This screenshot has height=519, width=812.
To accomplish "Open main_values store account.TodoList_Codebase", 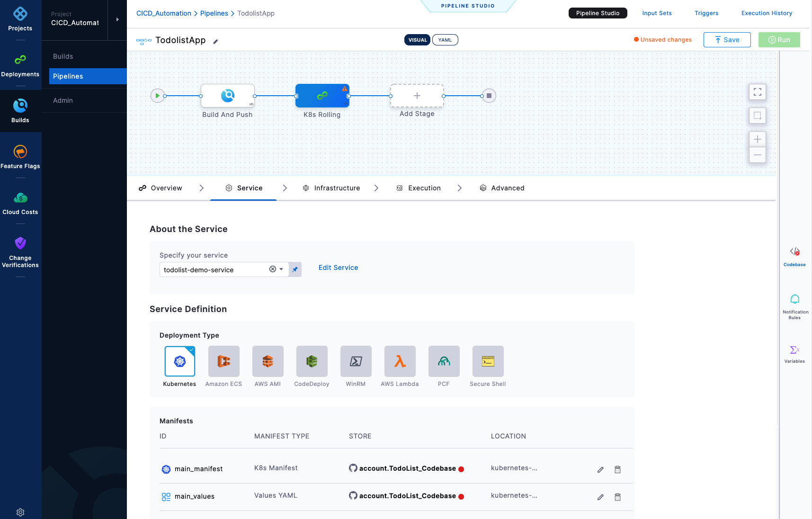I will coord(407,496).
